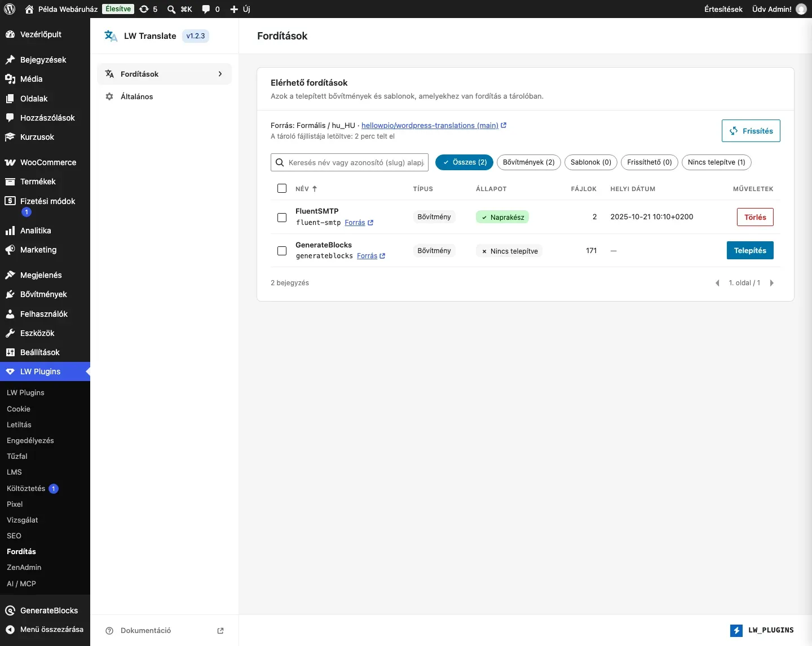Image resolution: width=812 pixels, height=646 pixels.
Task: Tick the GenerateBlocks row checkbox
Action: tap(282, 251)
